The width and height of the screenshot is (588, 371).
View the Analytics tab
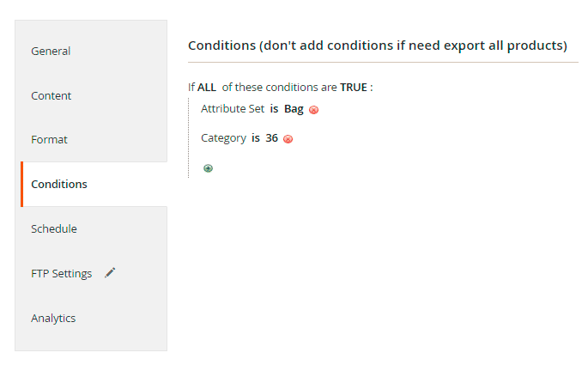coord(53,318)
